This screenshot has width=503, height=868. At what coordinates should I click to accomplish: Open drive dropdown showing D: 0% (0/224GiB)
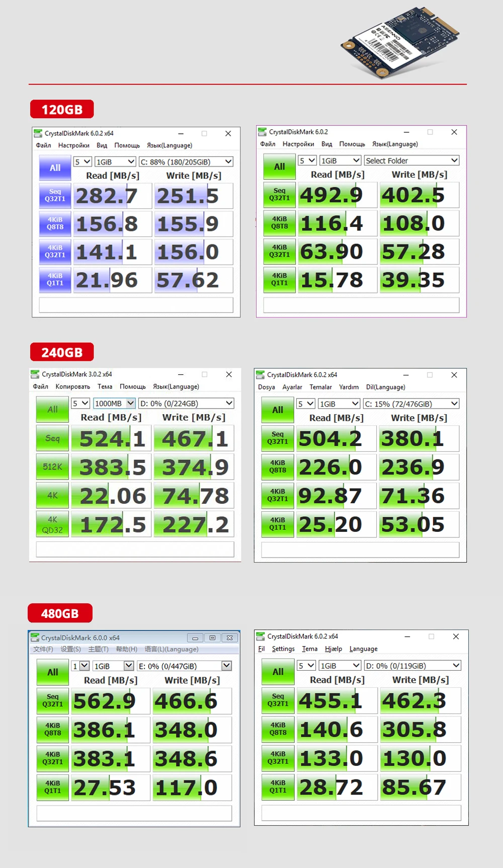tap(186, 403)
